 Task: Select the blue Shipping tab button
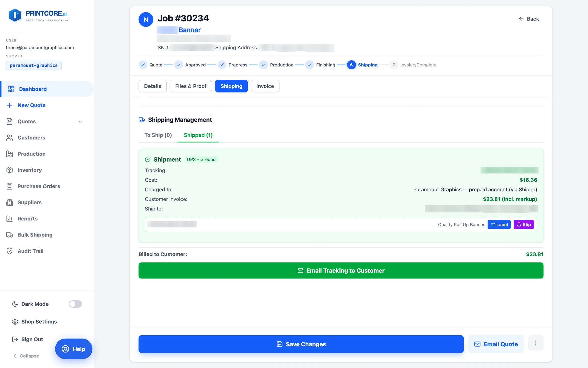[231, 86]
